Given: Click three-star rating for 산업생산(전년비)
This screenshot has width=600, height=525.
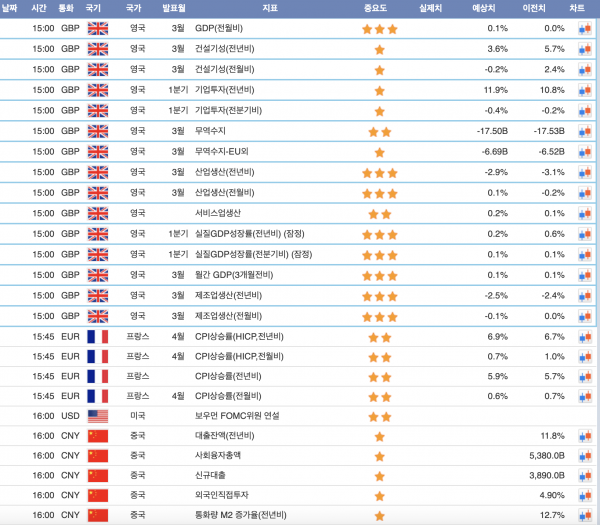Looking at the screenshot, I should coord(379,172).
